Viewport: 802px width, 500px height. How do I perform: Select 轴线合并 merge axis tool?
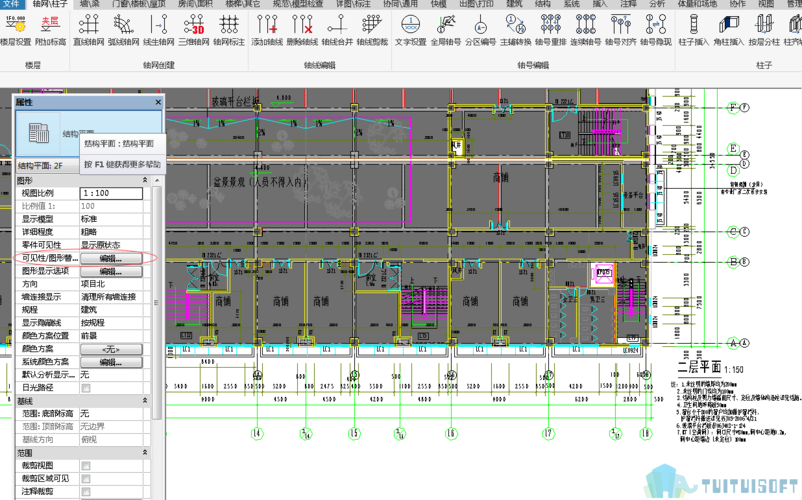337,31
